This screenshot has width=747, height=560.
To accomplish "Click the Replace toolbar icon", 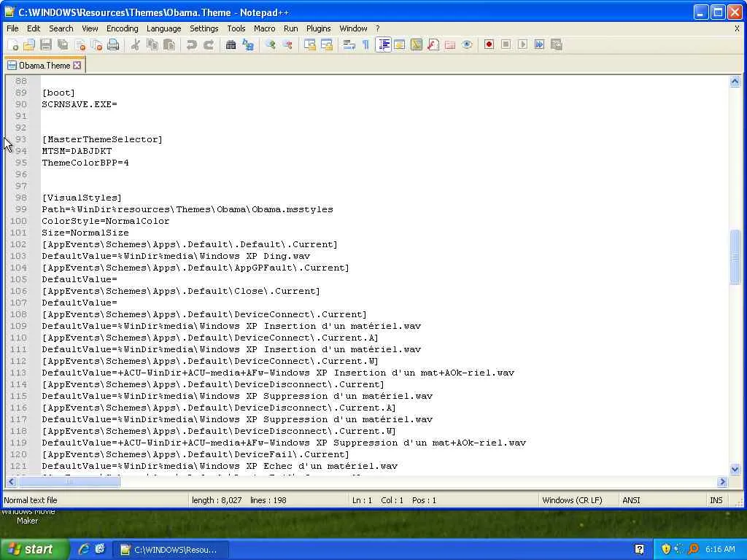I will pyautogui.click(x=248, y=44).
